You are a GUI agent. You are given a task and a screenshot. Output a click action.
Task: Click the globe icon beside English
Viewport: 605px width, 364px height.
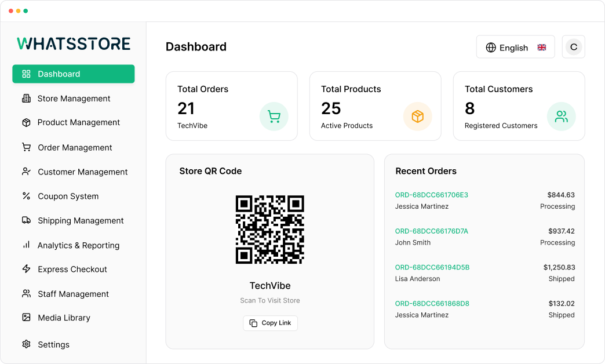click(491, 48)
